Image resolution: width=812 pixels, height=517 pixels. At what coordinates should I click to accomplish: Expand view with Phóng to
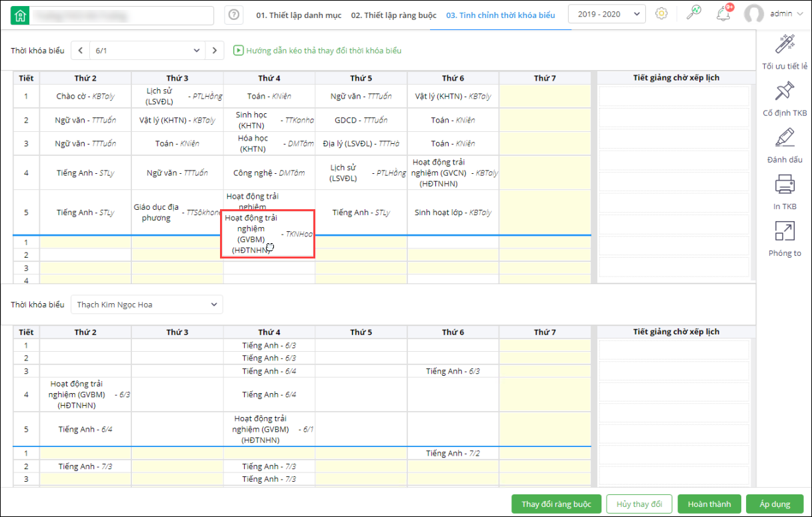pyautogui.click(x=785, y=239)
